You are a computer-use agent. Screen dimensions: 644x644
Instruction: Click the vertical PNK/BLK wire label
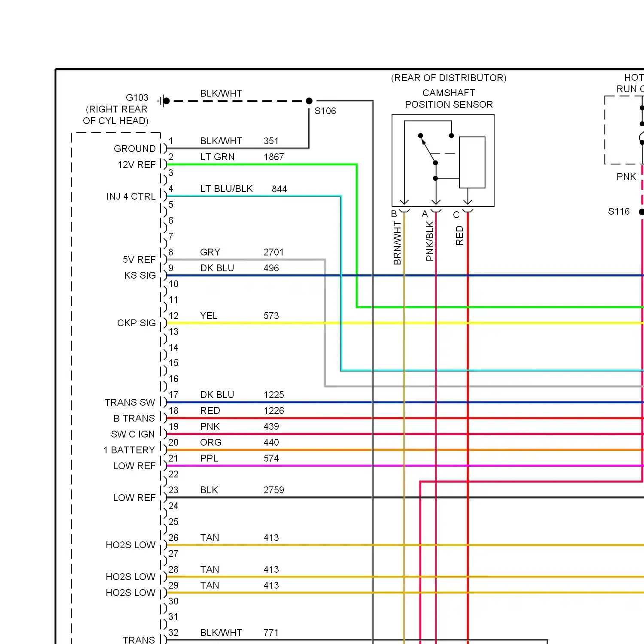pos(430,241)
